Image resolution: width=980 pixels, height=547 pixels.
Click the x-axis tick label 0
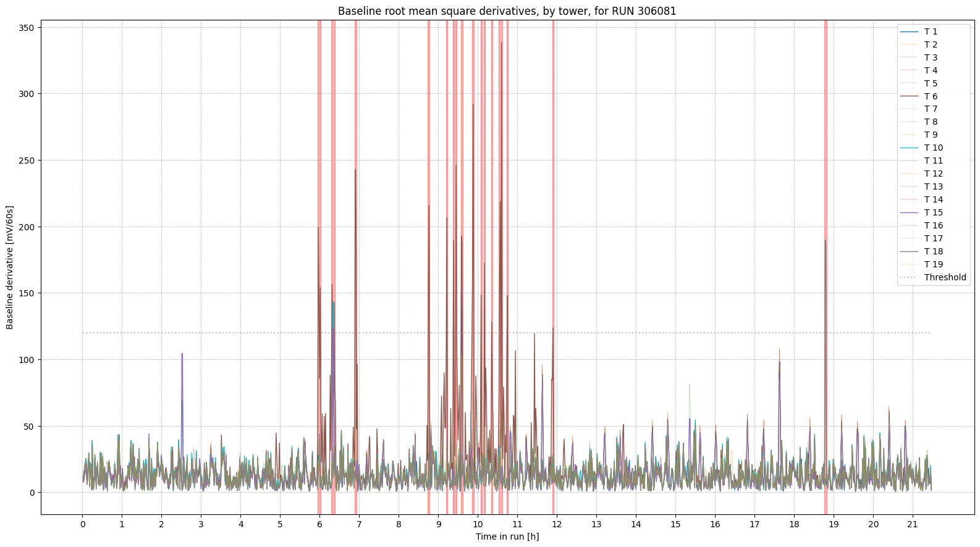coord(82,524)
